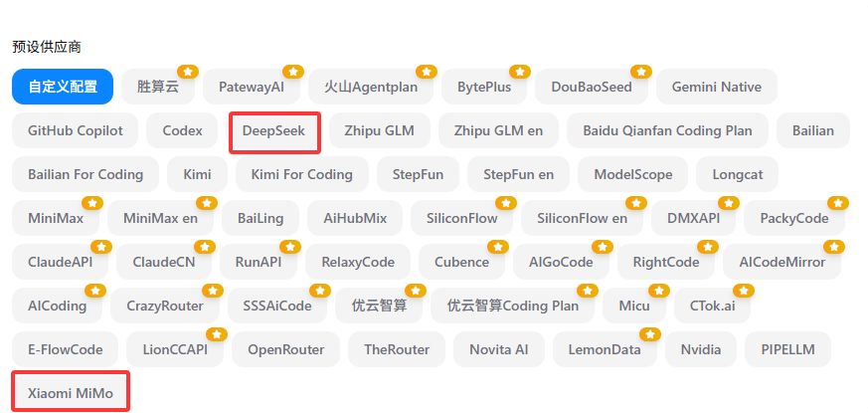Pick the CTok.ai provider
Image resolution: width=868 pixels, height=413 pixels.
713,306
